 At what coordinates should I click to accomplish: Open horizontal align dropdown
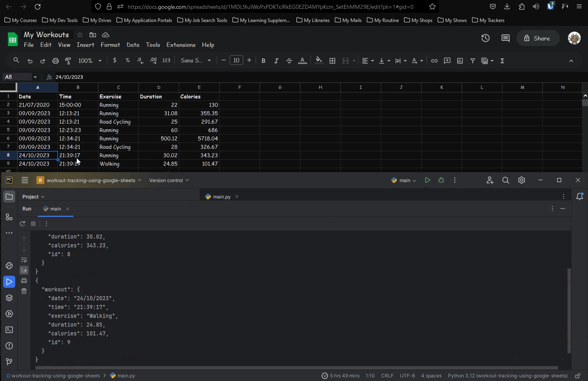click(368, 61)
